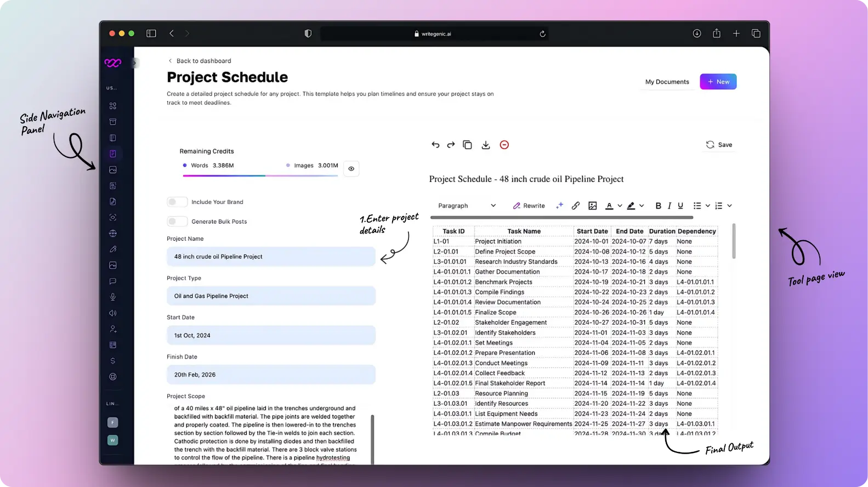Viewport: 868px width, 487px height.
Task: Click the remaining credits progress bar
Action: click(x=260, y=176)
